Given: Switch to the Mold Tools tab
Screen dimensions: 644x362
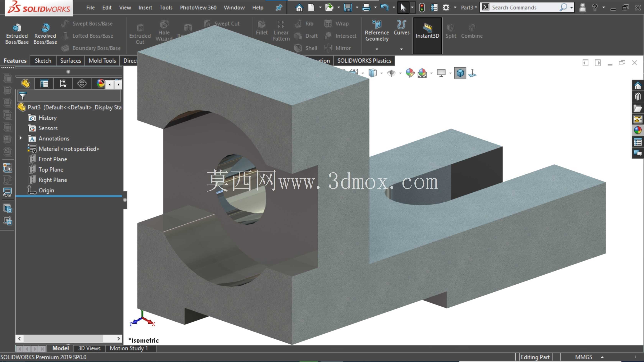Looking at the screenshot, I should click(102, 61).
